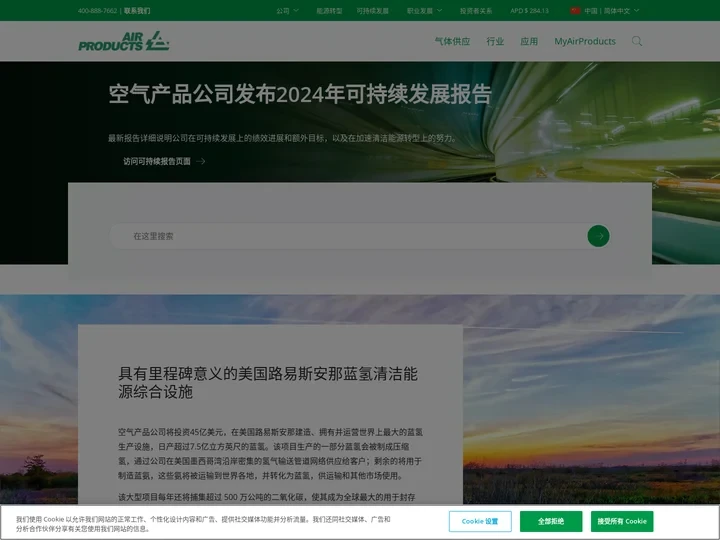This screenshot has width=720, height=540.
Task: Click 全部拒绝 cookie button
Action: (551, 521)
